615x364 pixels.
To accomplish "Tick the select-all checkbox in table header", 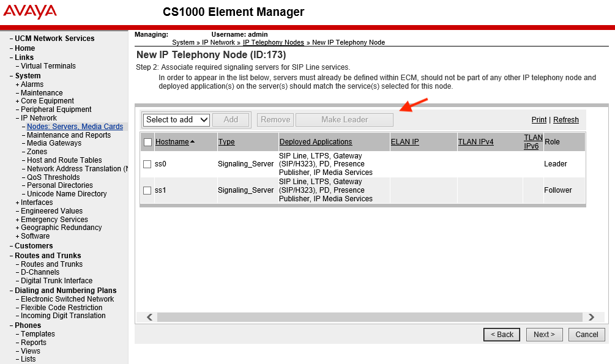I will (148, 142).
